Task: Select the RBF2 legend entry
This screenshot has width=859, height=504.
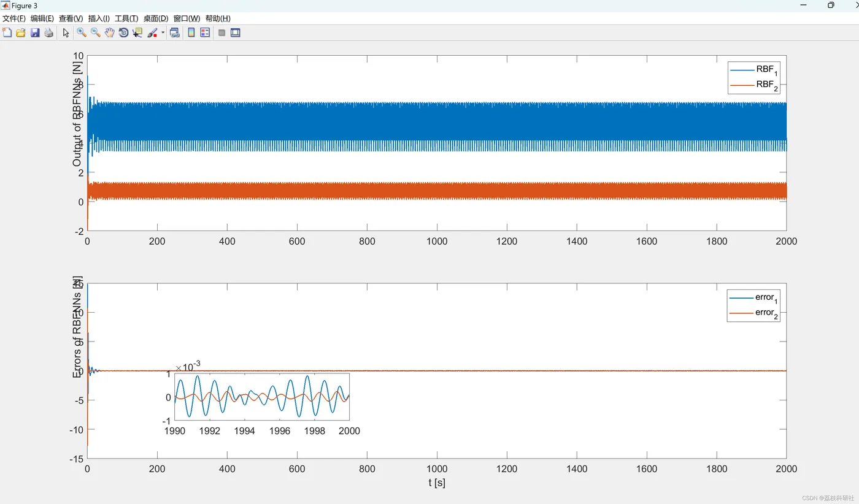Action: [x=753, y=85]
